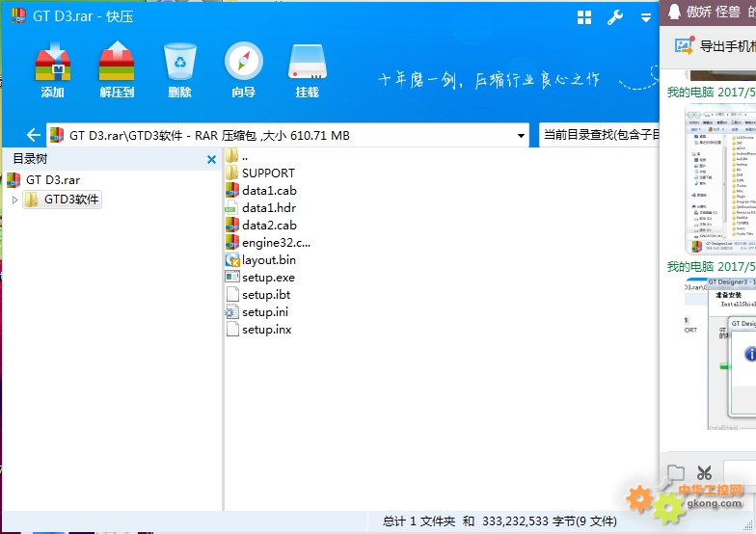The height and width of the screenshot is (534, 756).
Task: Click the path field showing GT D3.rar\GTD3软件
Action: click(x=287, y=135)
